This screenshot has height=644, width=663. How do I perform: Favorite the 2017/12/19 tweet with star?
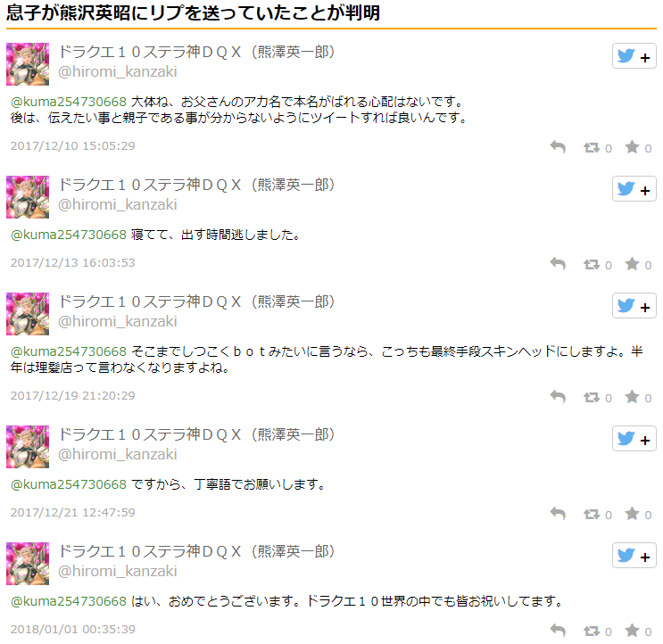coord(632,396)
